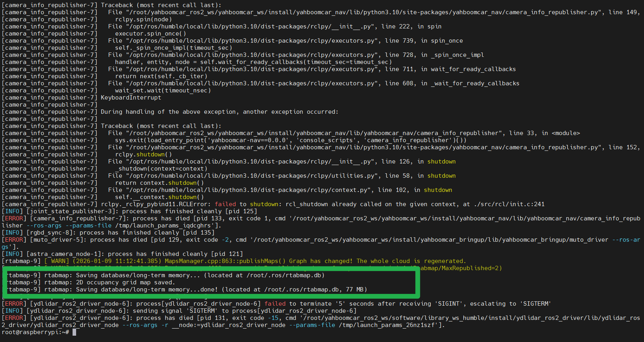Click '__node:=ydlidar_ros2_driver_node' argument text
Screen dimensions: 644x342
coord(228,325)
